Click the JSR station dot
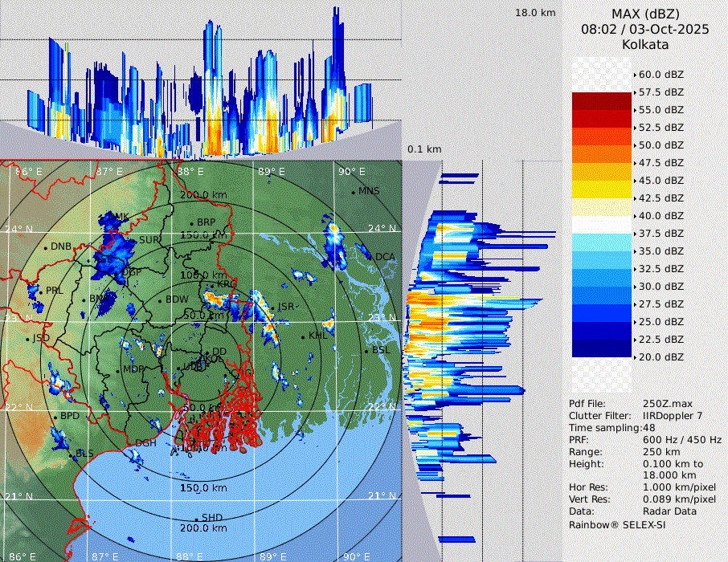Screen dimensions: 728x562 (273, 307)
